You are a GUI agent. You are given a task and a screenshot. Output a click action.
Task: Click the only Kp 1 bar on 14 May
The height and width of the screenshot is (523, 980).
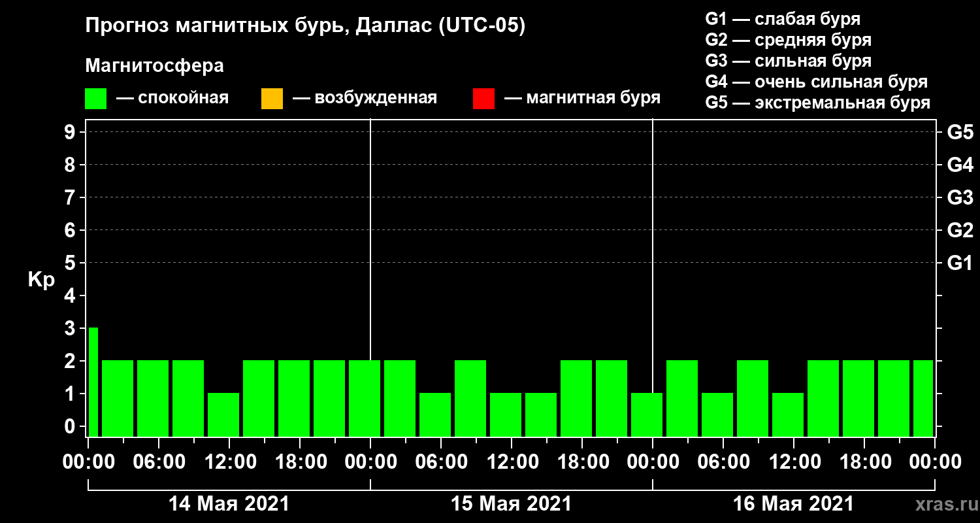click(223, 414)
